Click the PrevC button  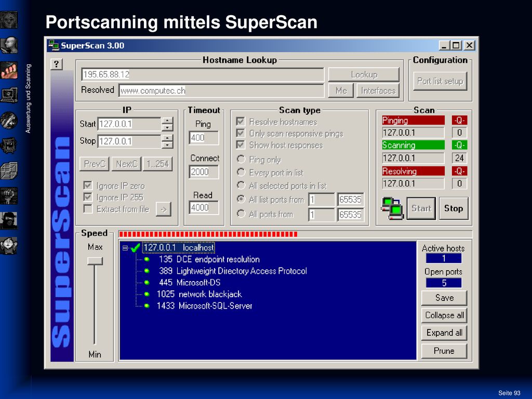pos(95,164)
